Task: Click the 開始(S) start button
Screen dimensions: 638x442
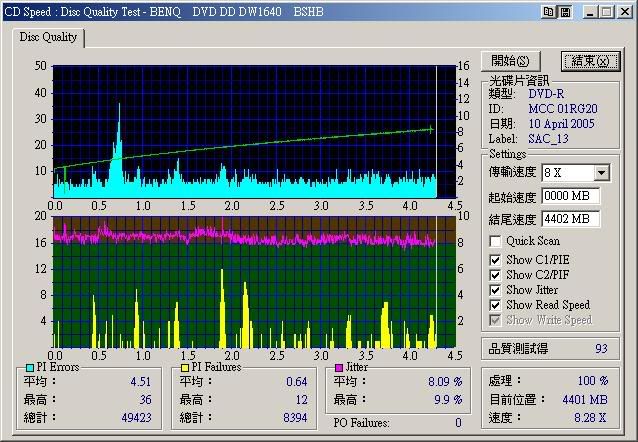Action: (510, 61)
